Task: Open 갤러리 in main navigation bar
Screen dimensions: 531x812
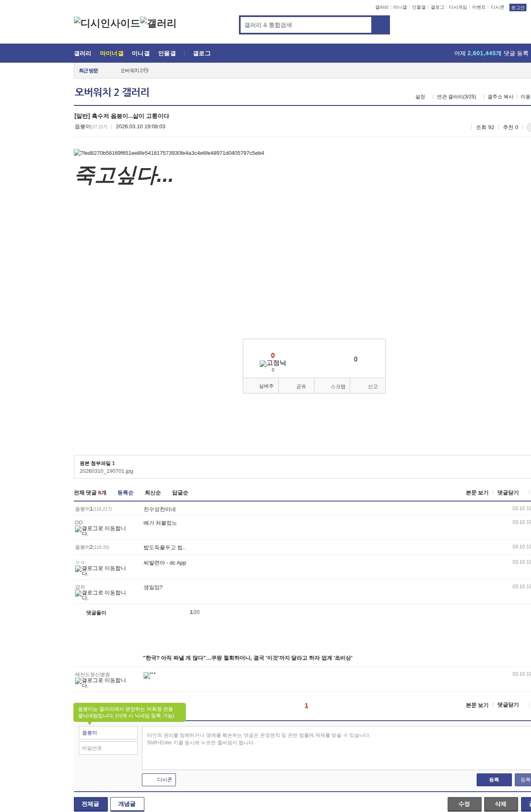Action: tap(83, 54)
